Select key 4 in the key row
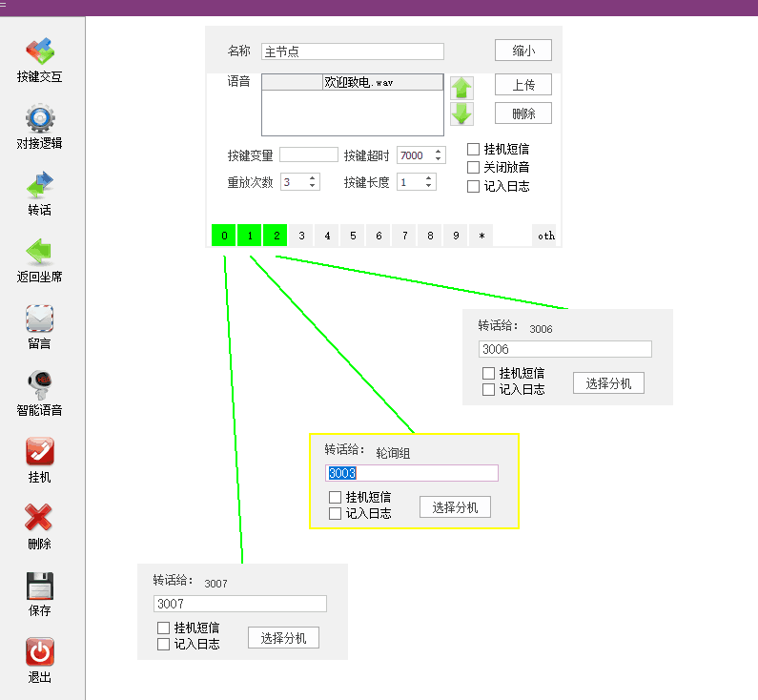Screen dimensions: 758x700 tap(327, 236)
